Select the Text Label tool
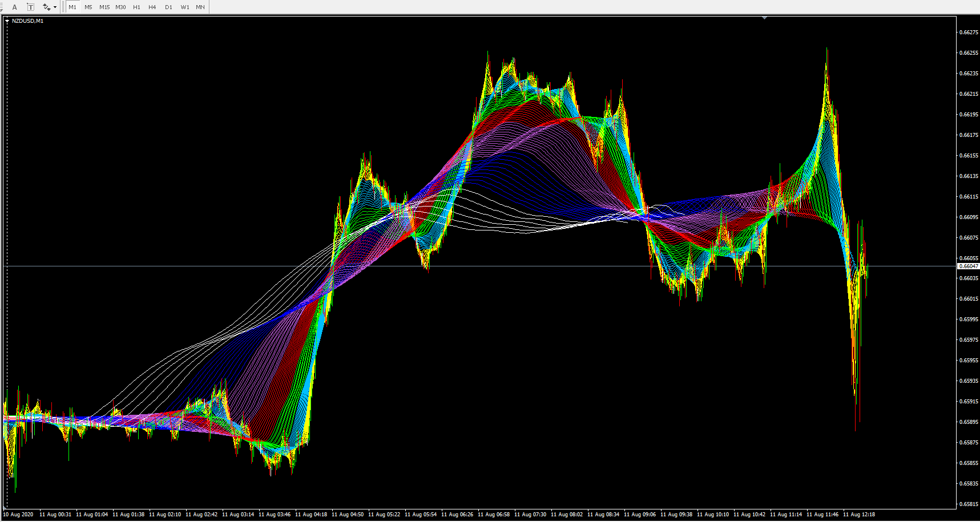Image resolution: width=980 pixels, height=522 pixels. pyautogui.click(x=30, y=7)
